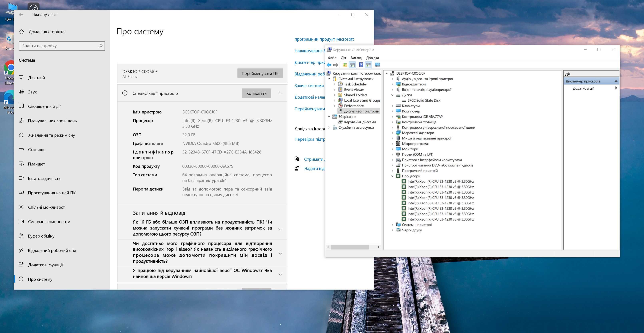Collapse the Системні інструменти node

coord(329,79)
